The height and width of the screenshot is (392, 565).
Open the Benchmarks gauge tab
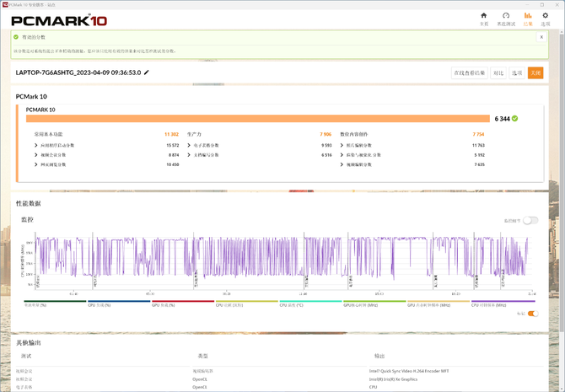(x=506, y=19)
